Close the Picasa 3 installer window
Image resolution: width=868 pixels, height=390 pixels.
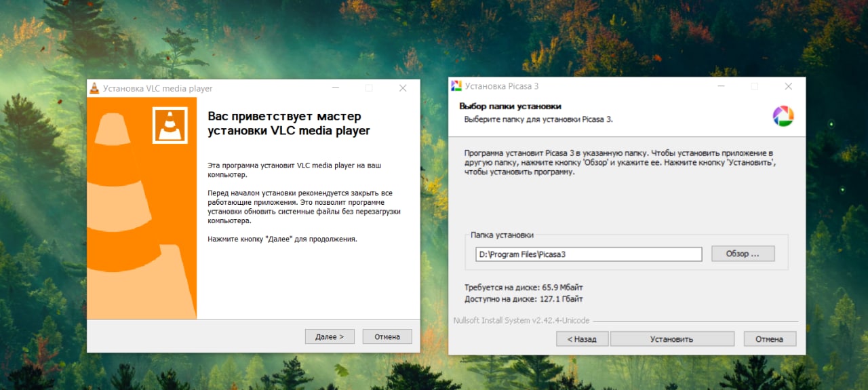pos(788,86)
